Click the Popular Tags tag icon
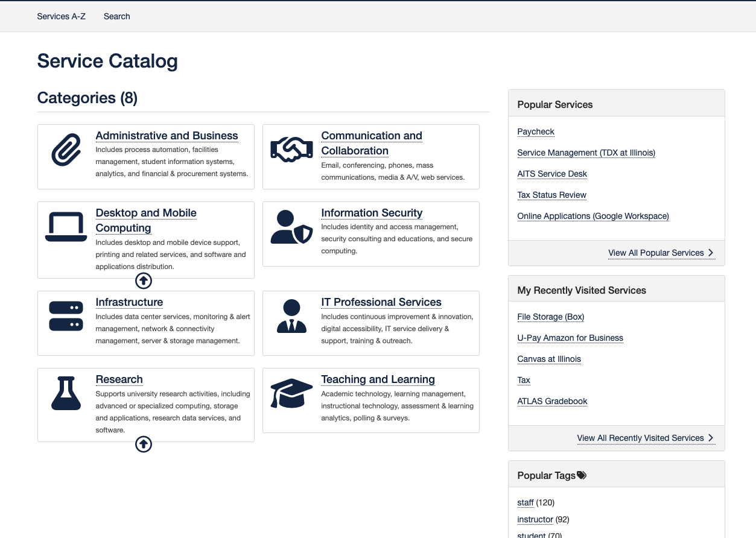 pos(582,475)
